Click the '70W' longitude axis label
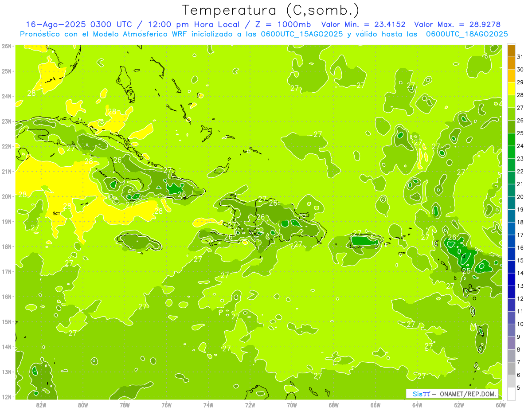The width and height of the screenshot is (532, 411). tap(292, 405)
